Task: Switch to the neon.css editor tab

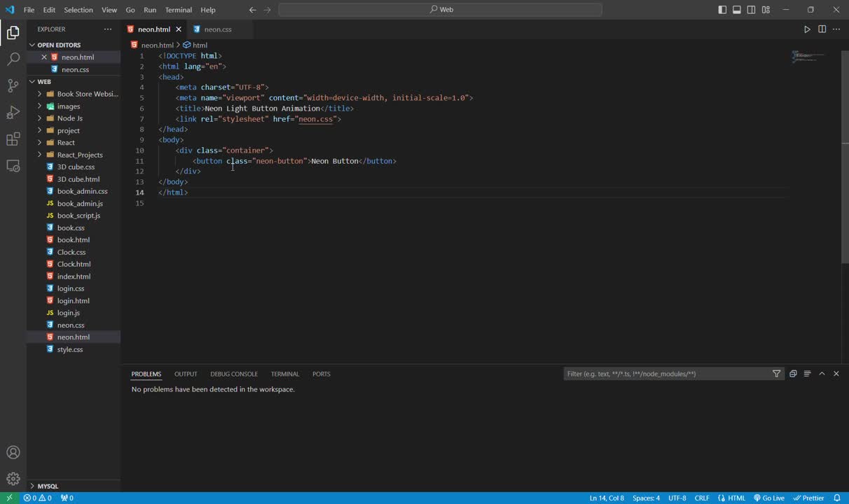Action: (218, 29)
